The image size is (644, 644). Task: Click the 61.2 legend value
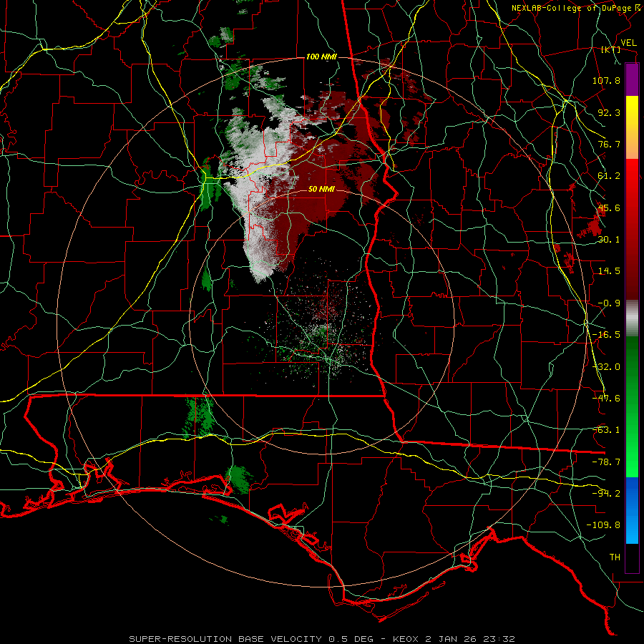[609, 176]
